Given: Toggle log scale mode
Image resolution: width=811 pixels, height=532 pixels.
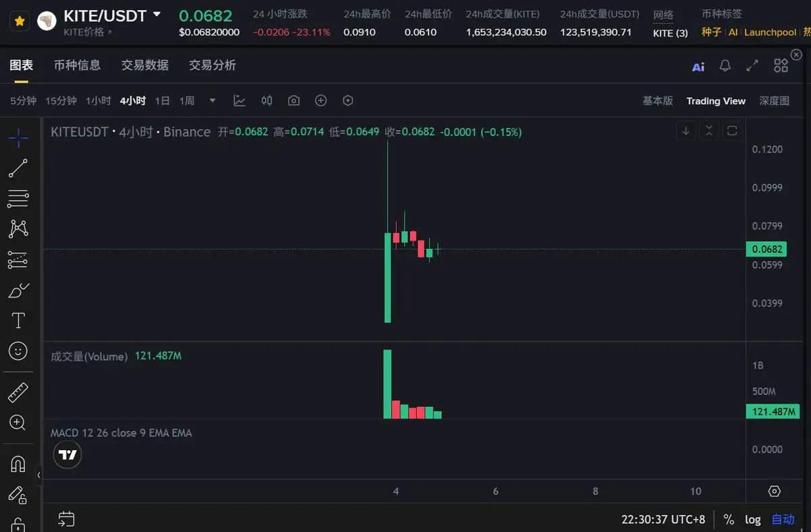Looking at the screenshot, I should tap(753, 519).
